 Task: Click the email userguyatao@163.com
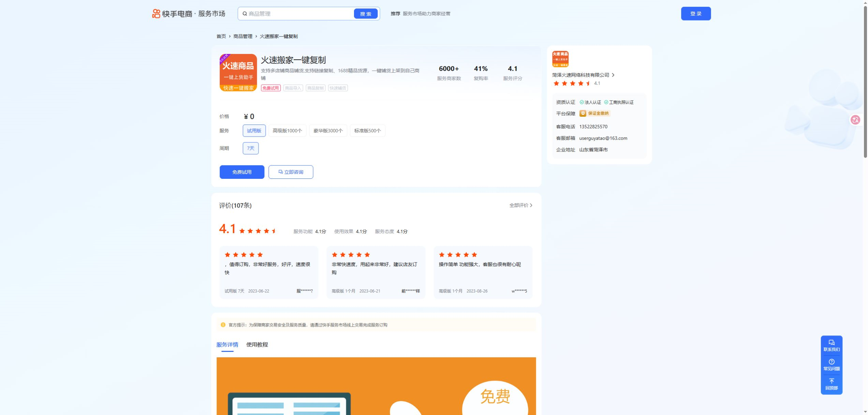(603, 138)
